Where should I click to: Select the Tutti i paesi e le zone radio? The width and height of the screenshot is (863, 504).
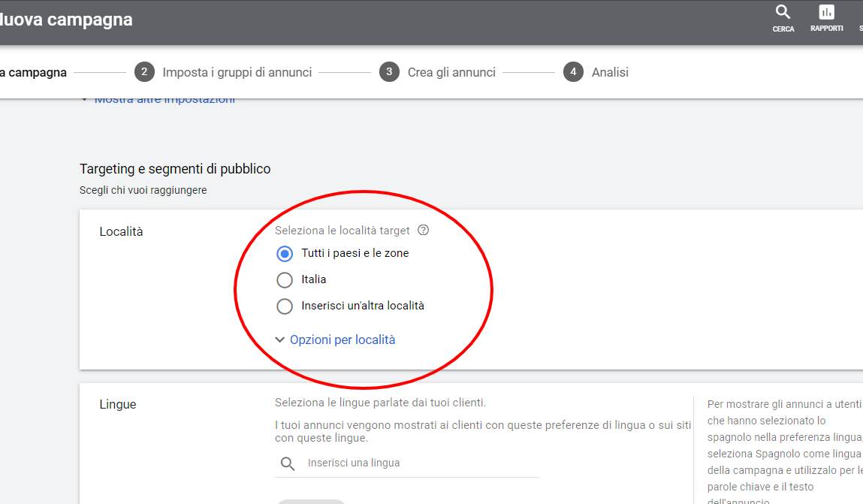[284, 253]
